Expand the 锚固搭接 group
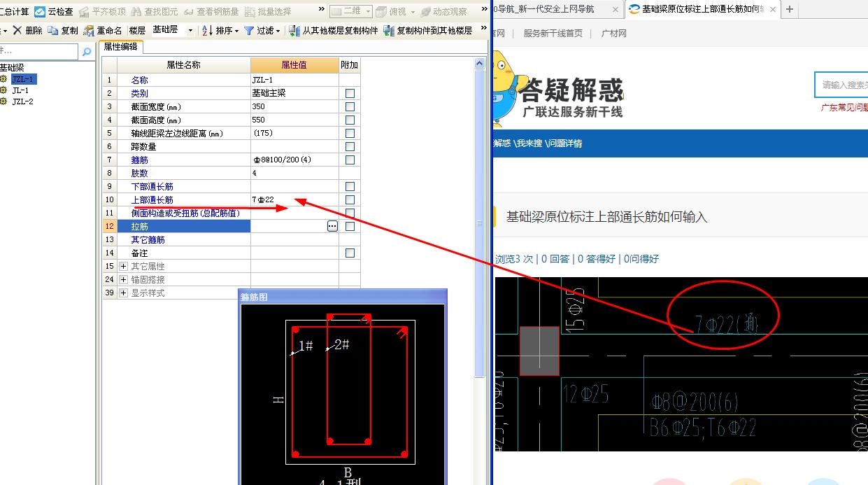 coord(124,279)
